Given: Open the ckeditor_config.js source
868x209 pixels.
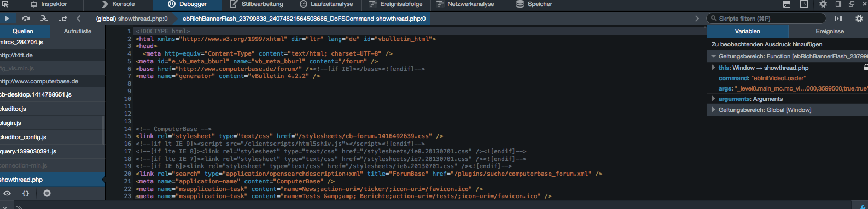Looking at the screenshot, I should [x=52, y=137].
